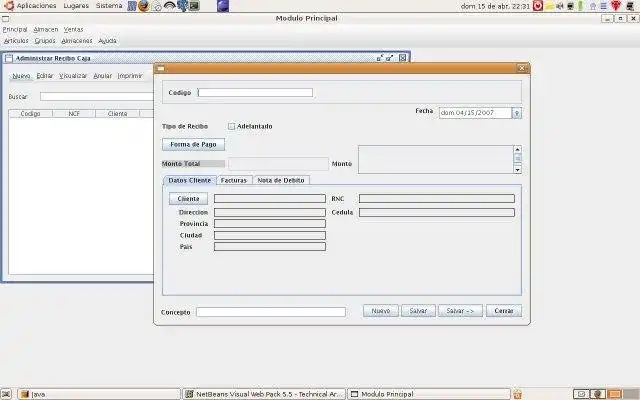Image resolution: width=640 pixels, height=400 pixels.
Task: Focus the Buscar search field
Action: tap(97, 97)
